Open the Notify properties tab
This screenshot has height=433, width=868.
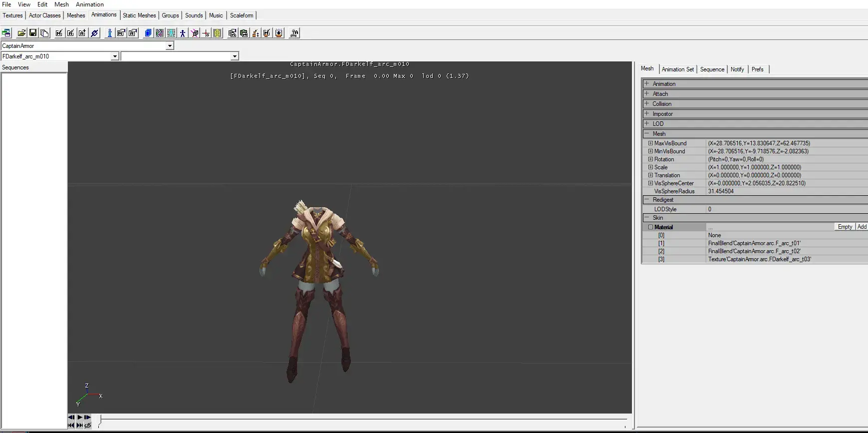tap(737, 69)
